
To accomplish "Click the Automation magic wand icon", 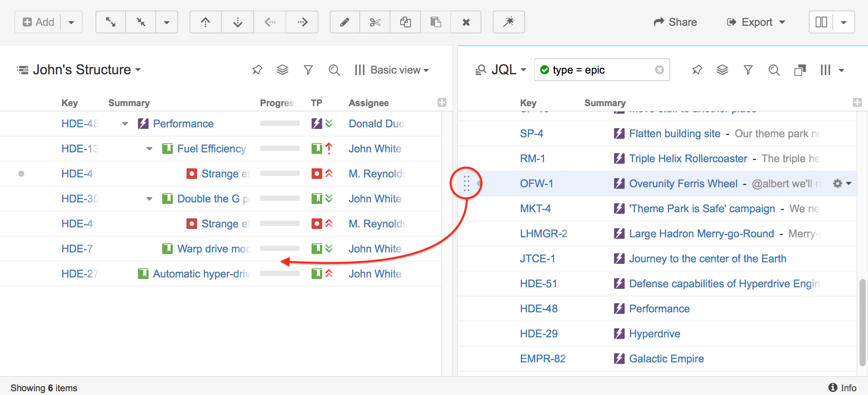I will [509, 22].
